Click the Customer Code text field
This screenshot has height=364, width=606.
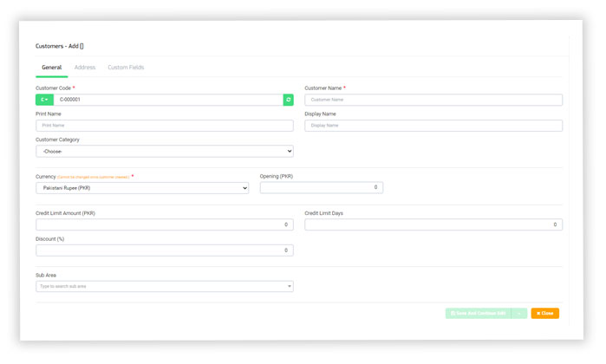point(167,100)
